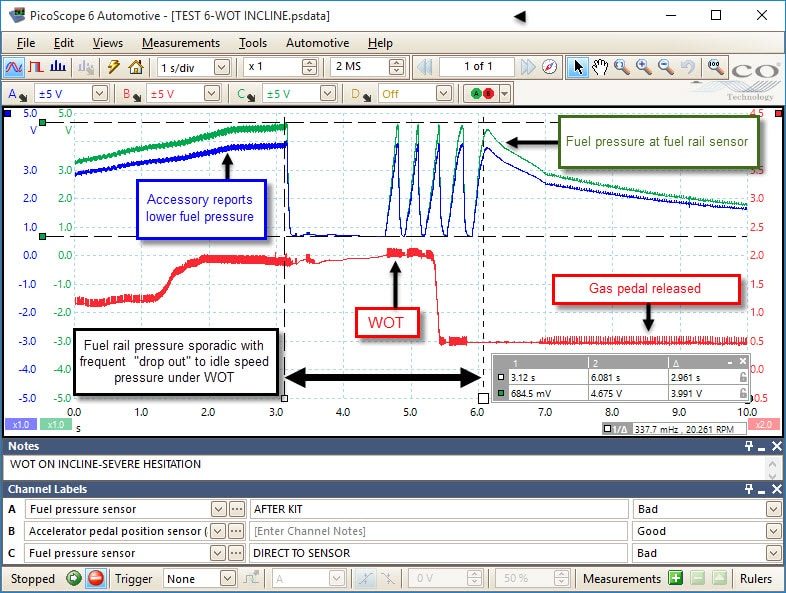Image resolution: width=786 pixels, height=593 pixels.
Task: Open the Edit menu
Action: pyautogui.click(x=64, y=43)
